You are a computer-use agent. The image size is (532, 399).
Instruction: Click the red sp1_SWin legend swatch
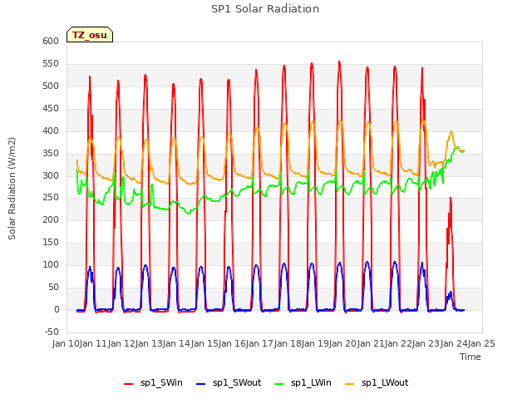(128, 384)
